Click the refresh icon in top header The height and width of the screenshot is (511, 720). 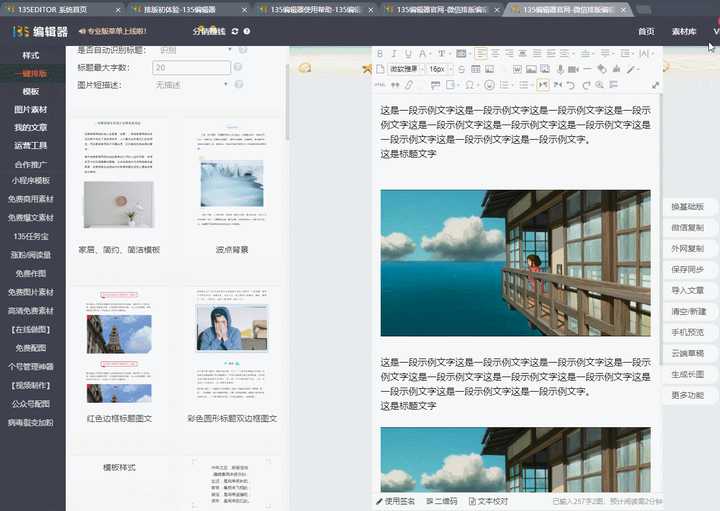235,31
